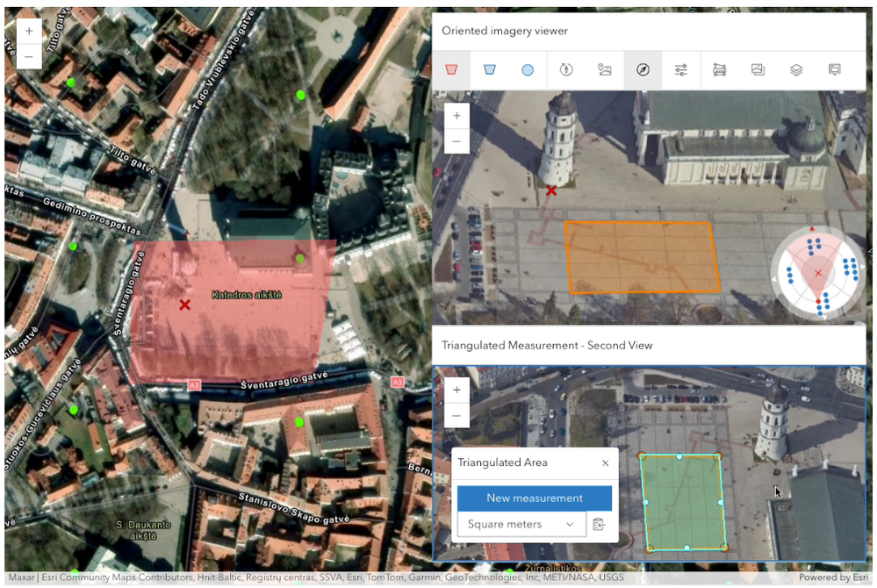
Task: Open the image gallery icon
Action: pyautogui.click(x=758, y=70)
